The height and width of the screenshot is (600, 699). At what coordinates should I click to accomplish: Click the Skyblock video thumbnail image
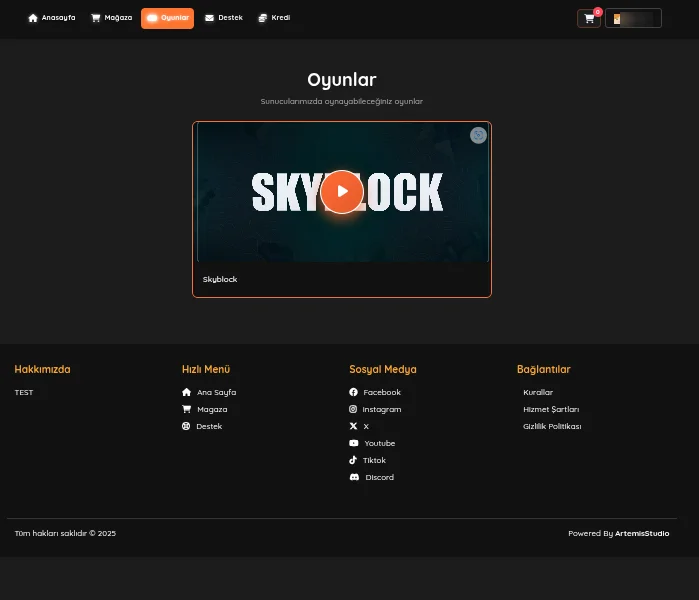click(343, 193)
